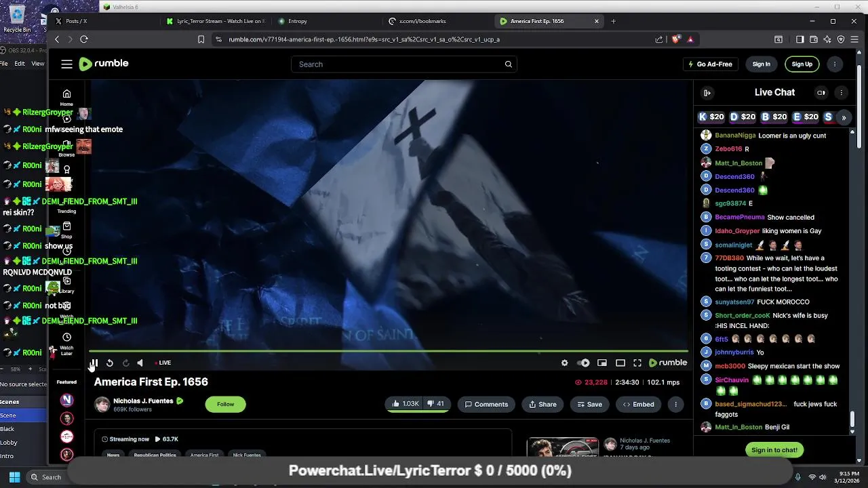Click the search magnifier icon
Screen dimensions: 868x488
click(x=508, y=64)
